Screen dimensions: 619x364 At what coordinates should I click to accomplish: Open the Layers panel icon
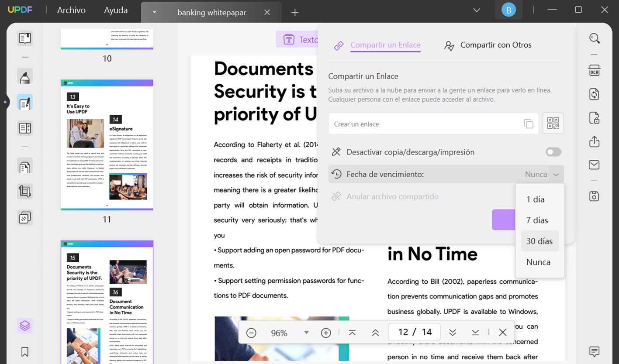pos(25,326)
